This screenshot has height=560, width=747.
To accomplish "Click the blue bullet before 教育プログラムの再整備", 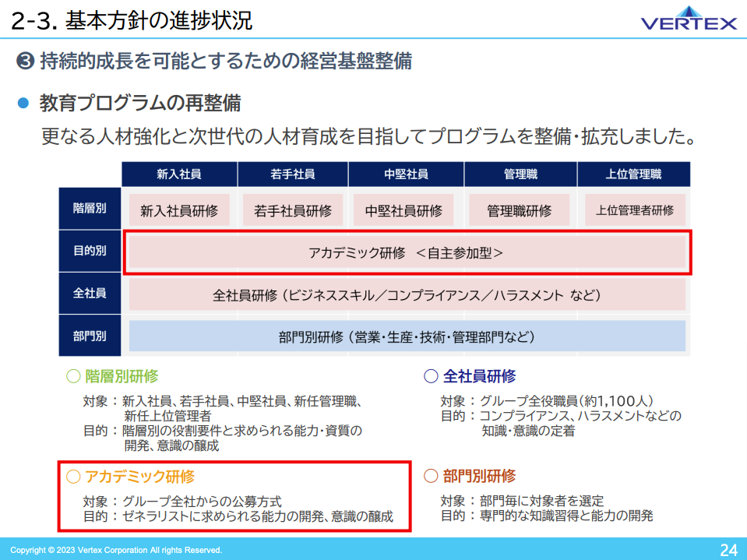I will pos(23,103).
